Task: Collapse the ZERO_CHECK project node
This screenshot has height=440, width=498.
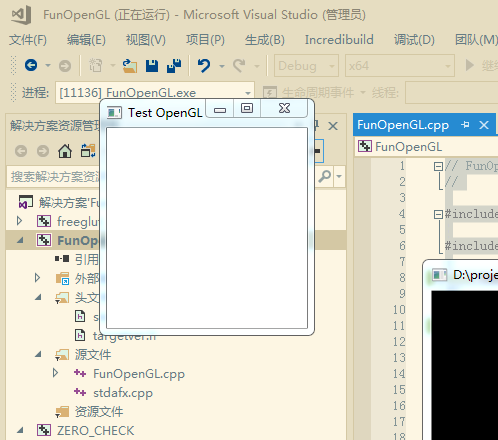Action: pyautogui.click(x=20, y=430)
